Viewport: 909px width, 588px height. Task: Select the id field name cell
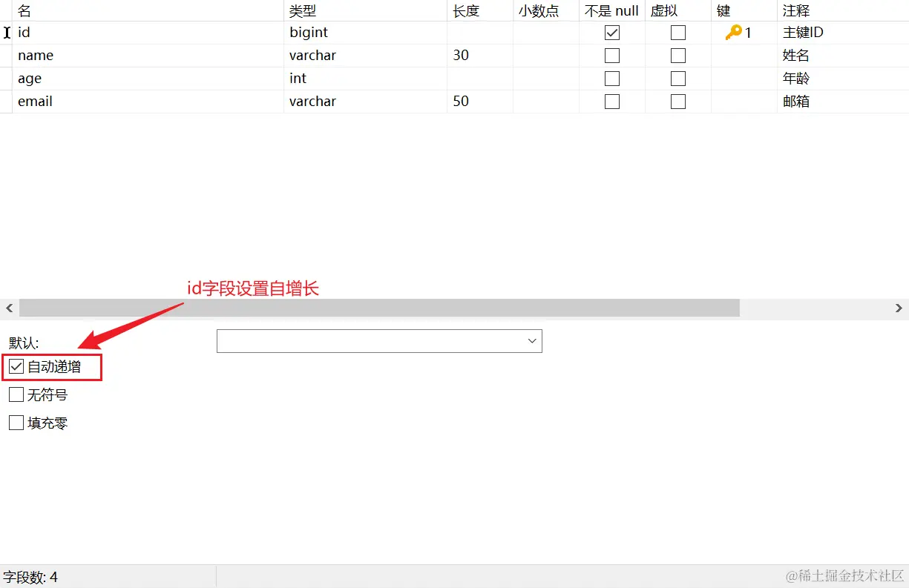pyautogui.click(x=148, y=33)
